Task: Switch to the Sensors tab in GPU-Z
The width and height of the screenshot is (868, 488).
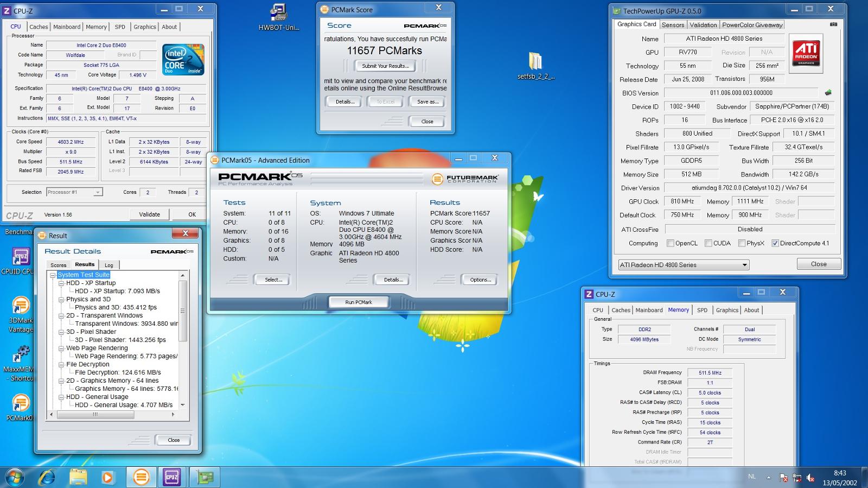Action: [x=673, y=25]
